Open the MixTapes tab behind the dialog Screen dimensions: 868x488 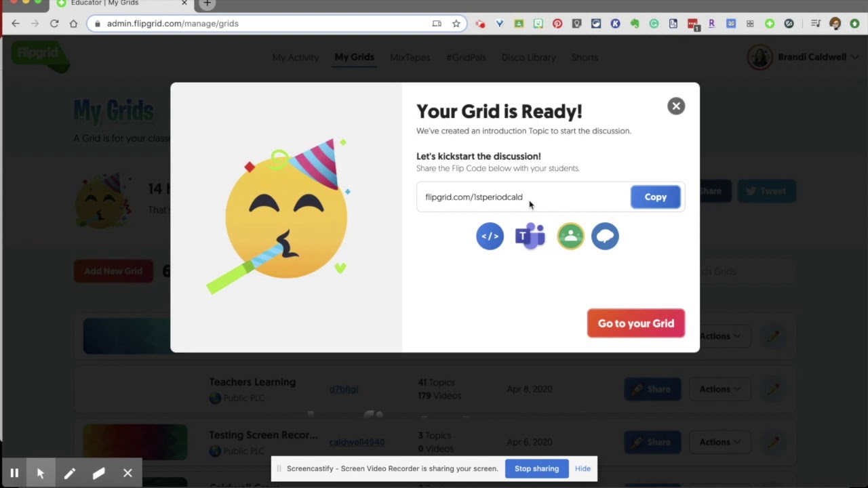pyautogui.click(x=410, y=58)
